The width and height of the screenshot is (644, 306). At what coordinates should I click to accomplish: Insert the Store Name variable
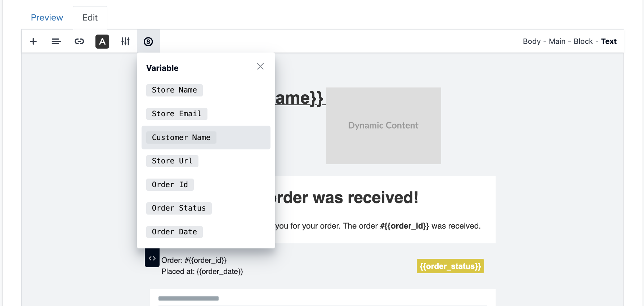(174, 90)
